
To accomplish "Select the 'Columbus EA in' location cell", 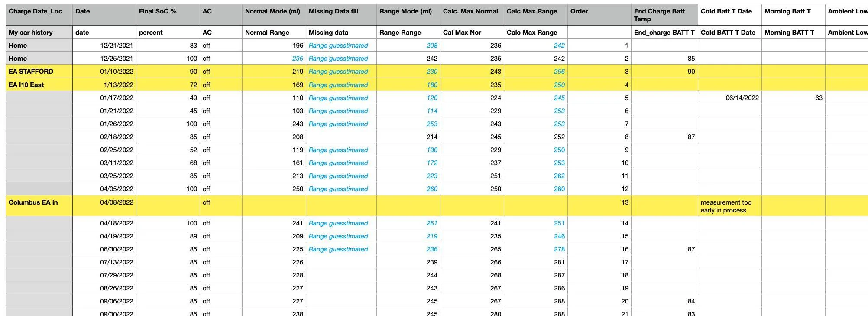I will coord(39,205).
